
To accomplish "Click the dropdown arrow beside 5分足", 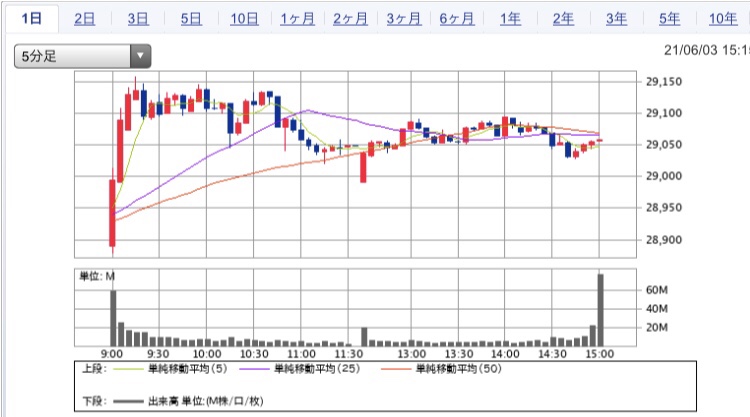I will [x=140, y=56].
